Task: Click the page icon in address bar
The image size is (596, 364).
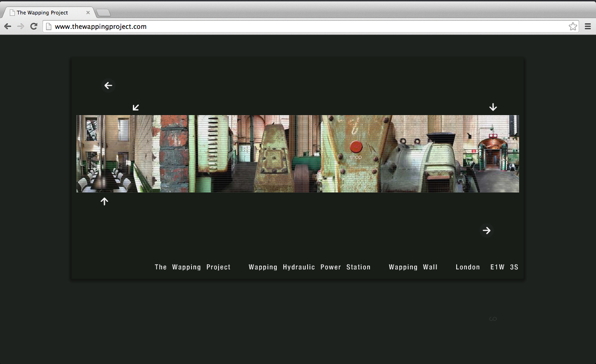Action: (x=48, y=27)
